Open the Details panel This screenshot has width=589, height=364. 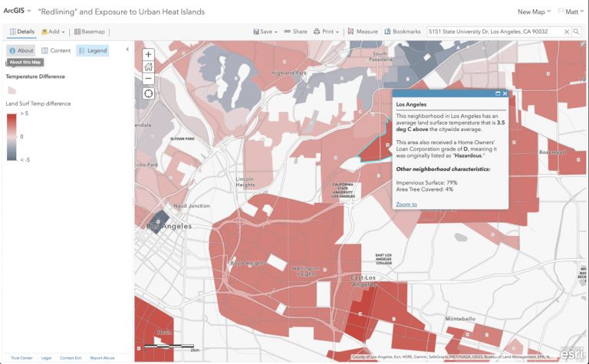[x=21, y=31]
